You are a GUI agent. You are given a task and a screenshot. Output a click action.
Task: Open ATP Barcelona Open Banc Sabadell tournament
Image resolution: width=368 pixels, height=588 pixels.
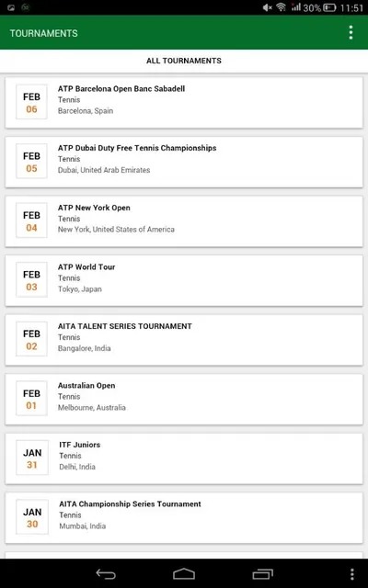(184, 102)
